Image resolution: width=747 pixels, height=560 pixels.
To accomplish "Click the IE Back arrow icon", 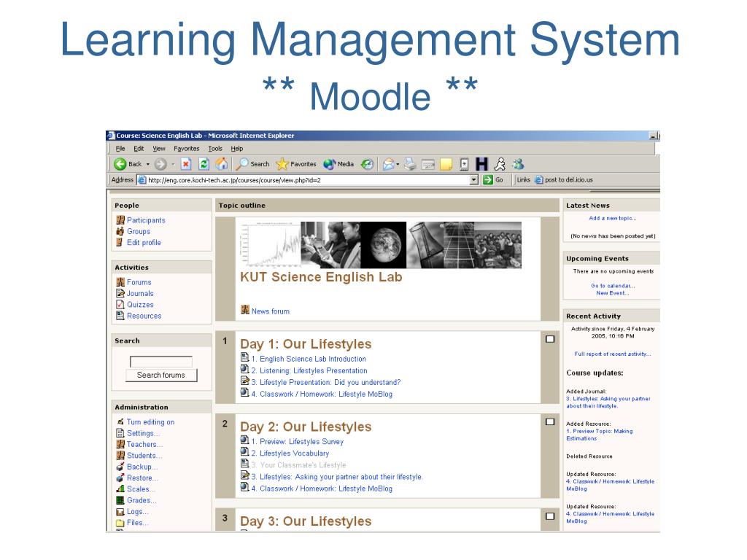I will point(120,164).
